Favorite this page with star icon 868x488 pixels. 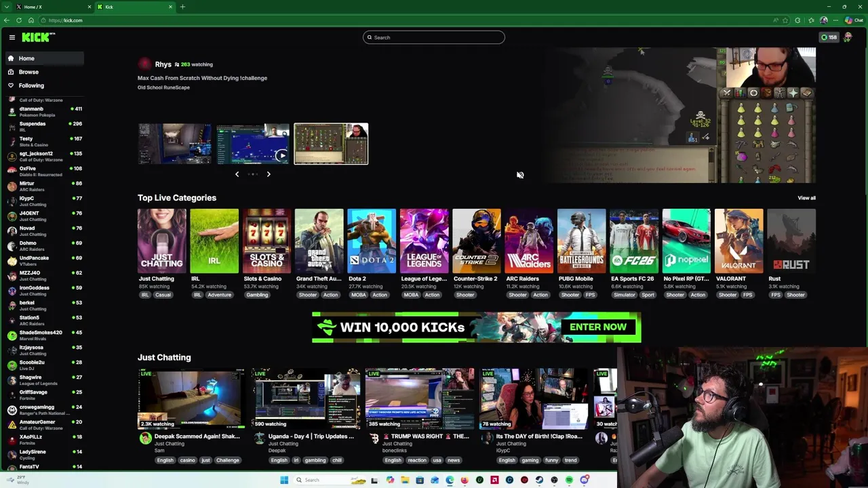pos(785,20)
